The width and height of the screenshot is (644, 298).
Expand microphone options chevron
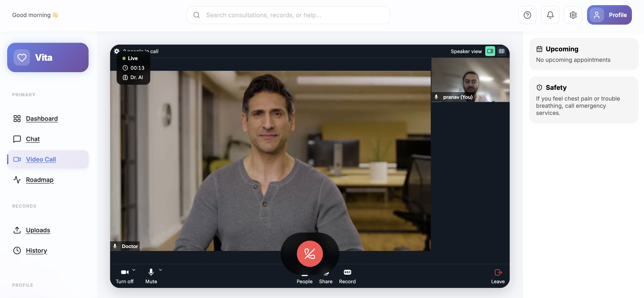pyautogui.click(x=161, y=270)
